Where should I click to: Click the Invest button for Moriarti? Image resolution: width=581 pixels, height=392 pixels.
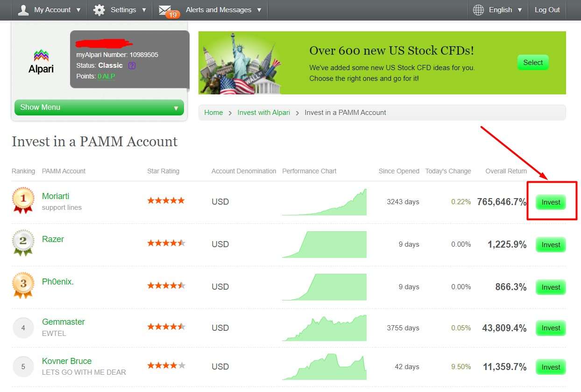(551, 202)
